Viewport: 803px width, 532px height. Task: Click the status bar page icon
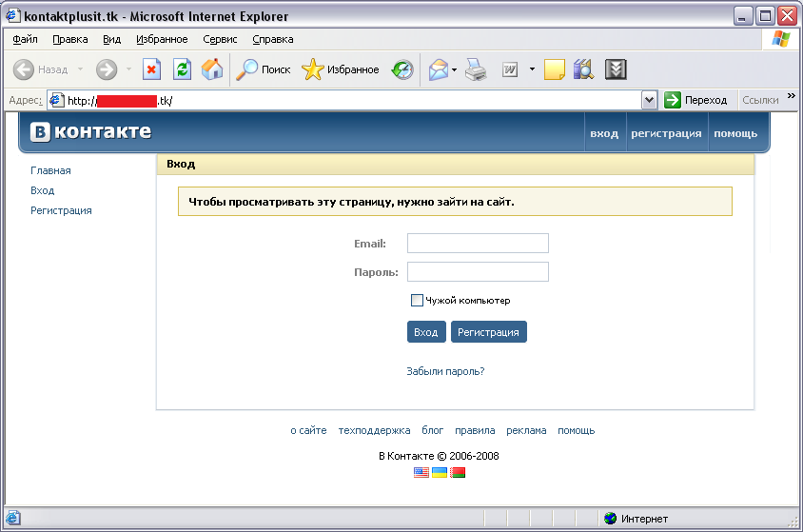12,518
